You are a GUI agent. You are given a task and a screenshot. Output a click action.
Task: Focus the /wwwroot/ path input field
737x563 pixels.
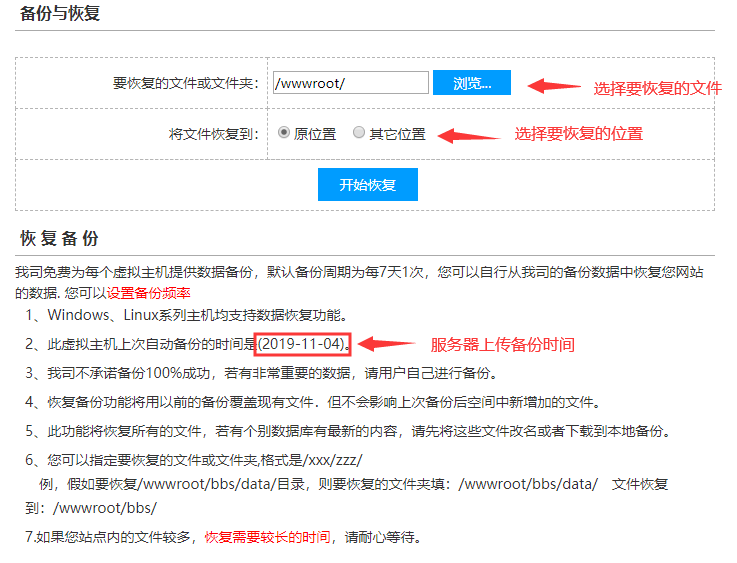coord(350,83)
